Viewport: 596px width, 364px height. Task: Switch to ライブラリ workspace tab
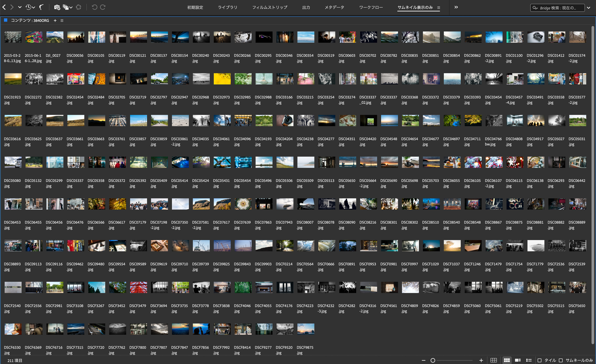(227, 7)
